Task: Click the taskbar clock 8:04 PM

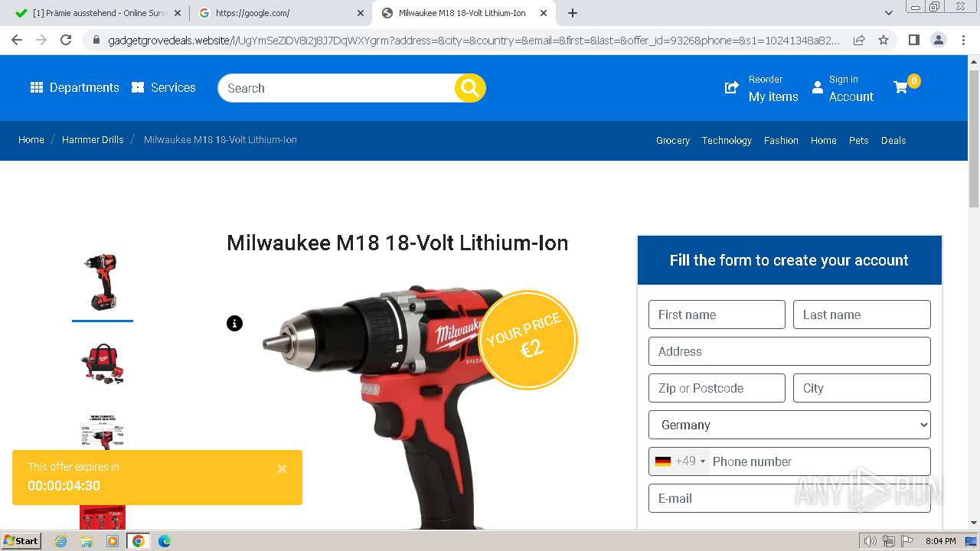Action: coord(940,541)
